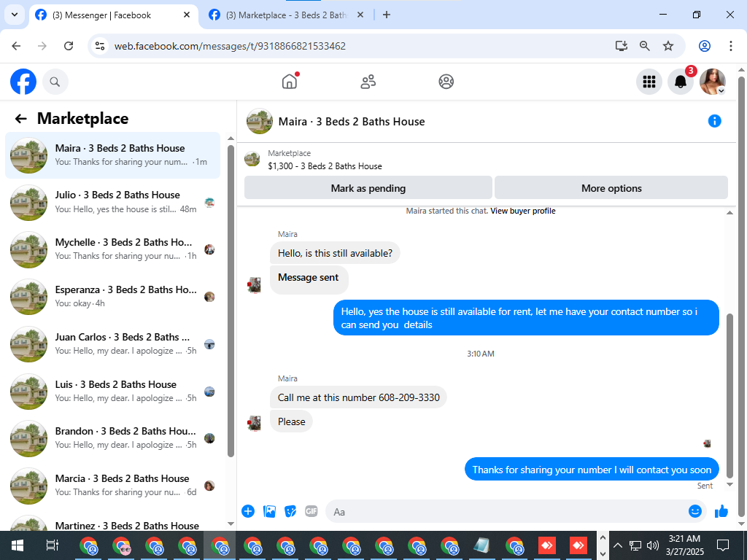This screenshot has height=560, width=747.
Task: Choose a sticker from the sticker icon
Action: (290, 511)
